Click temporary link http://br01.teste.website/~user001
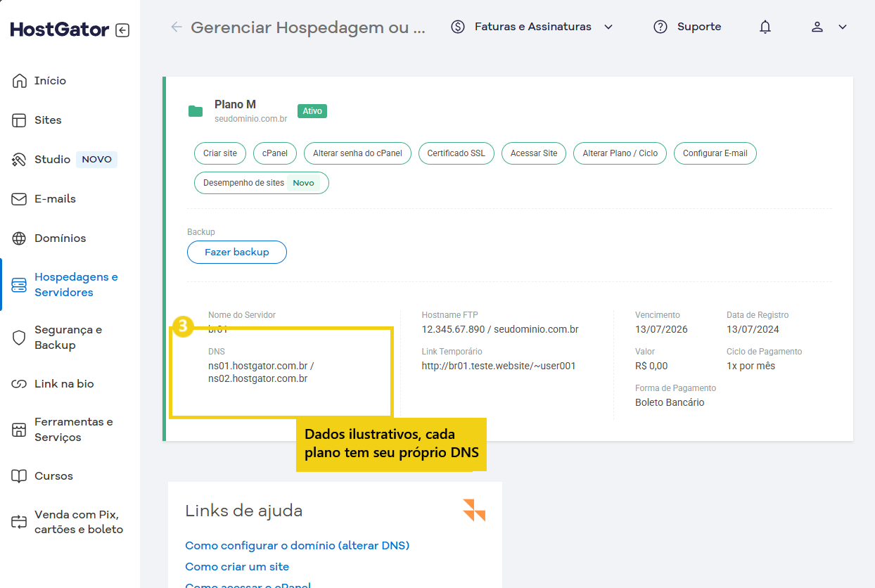Viewport: 875px width, 588px height. coord(499,366)
